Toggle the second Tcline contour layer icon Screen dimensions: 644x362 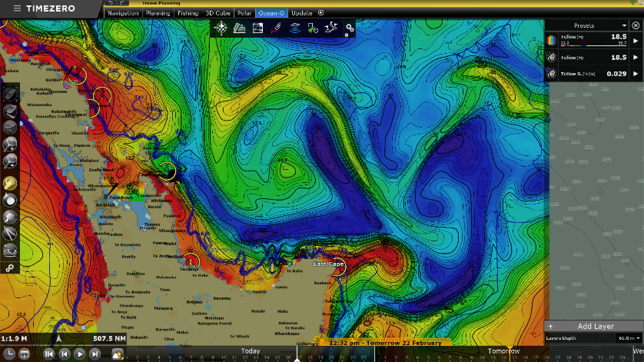click(551, 57)
